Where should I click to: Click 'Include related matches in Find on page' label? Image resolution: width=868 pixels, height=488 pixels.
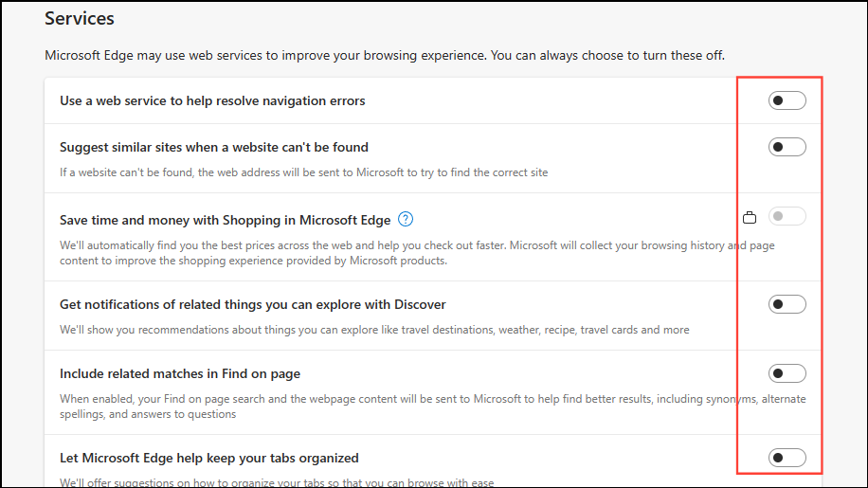180,373
